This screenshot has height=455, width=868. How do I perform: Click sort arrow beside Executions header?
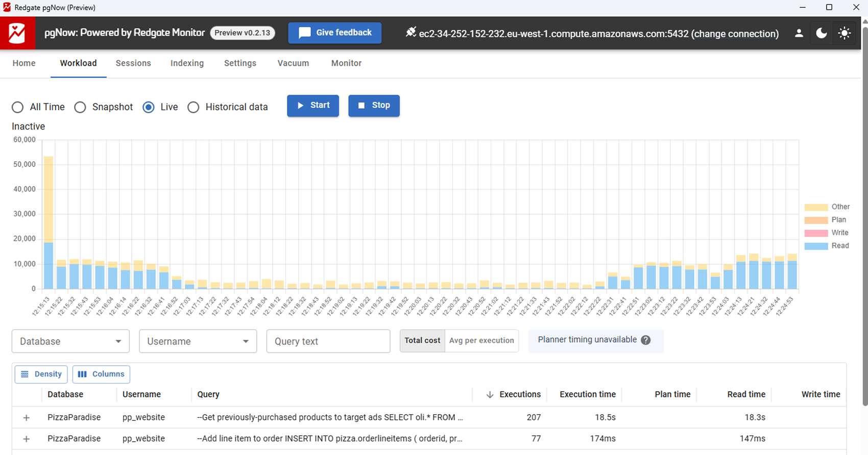(490, 394)
